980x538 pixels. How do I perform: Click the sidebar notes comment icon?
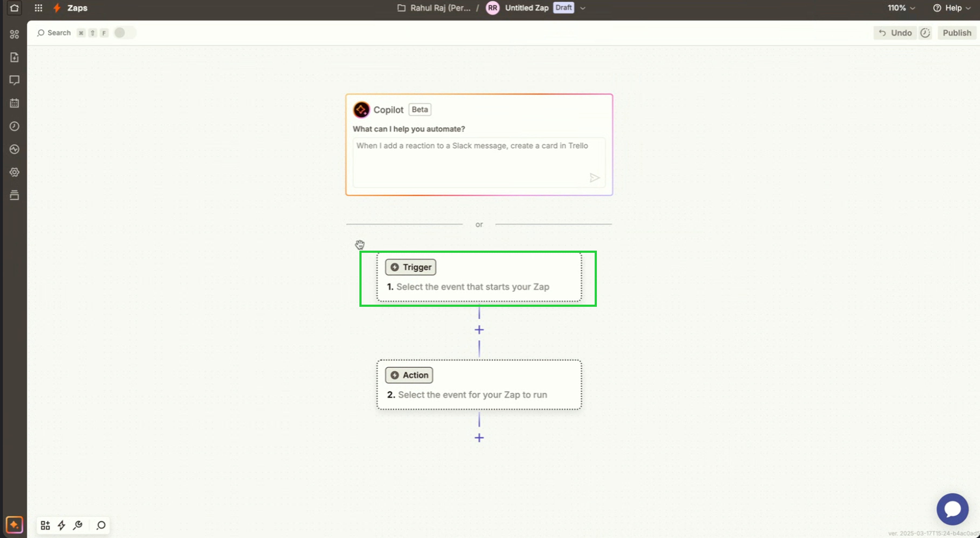tap(15, 80)
